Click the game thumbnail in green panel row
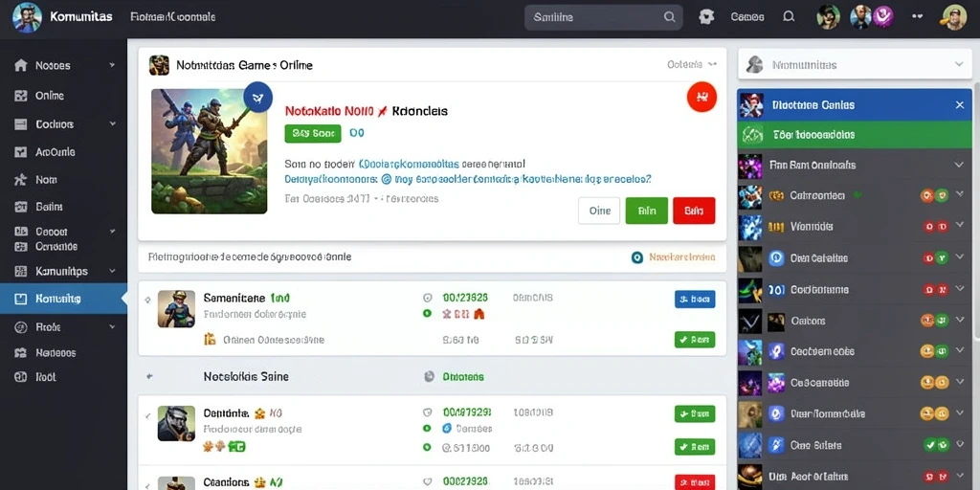Viewport: 980px width, 490px height. click(751, 135)
